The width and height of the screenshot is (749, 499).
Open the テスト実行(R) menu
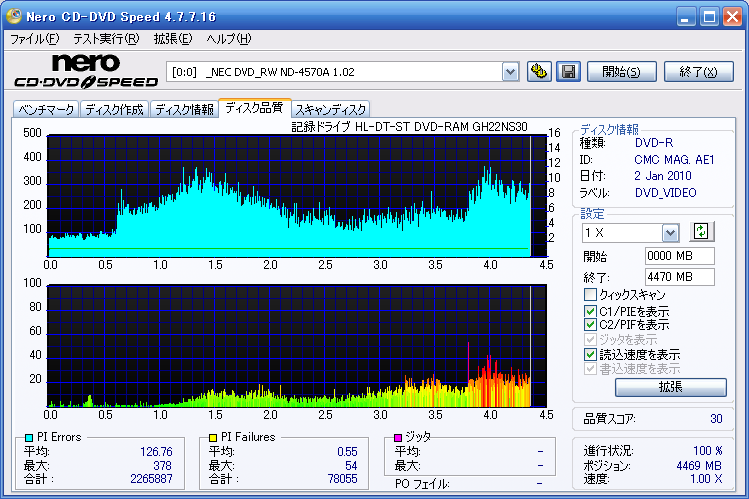tap(106, 39)
